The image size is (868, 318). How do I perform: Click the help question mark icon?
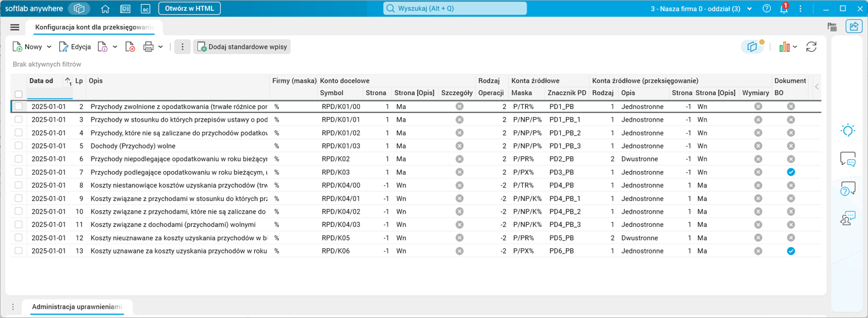[x=766, y=9]
